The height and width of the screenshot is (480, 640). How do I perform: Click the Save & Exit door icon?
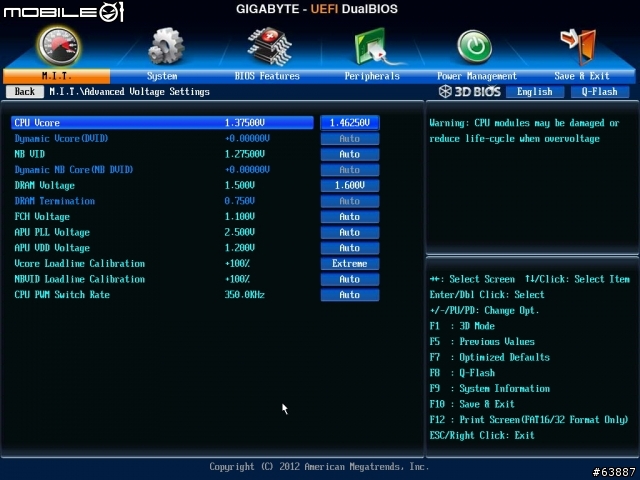(578, 47)
